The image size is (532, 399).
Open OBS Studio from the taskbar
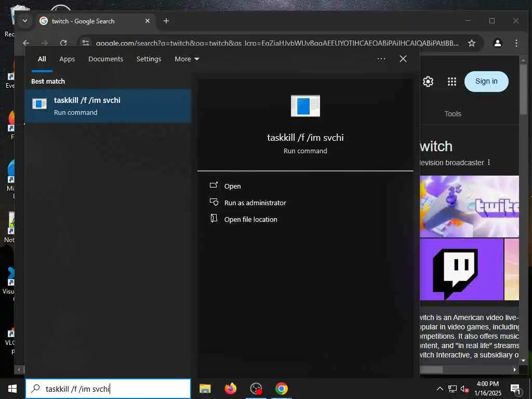coord(256,389)
